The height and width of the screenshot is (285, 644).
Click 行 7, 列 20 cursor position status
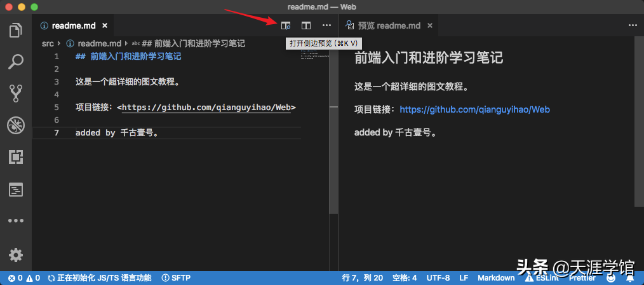tap(362, 278)
